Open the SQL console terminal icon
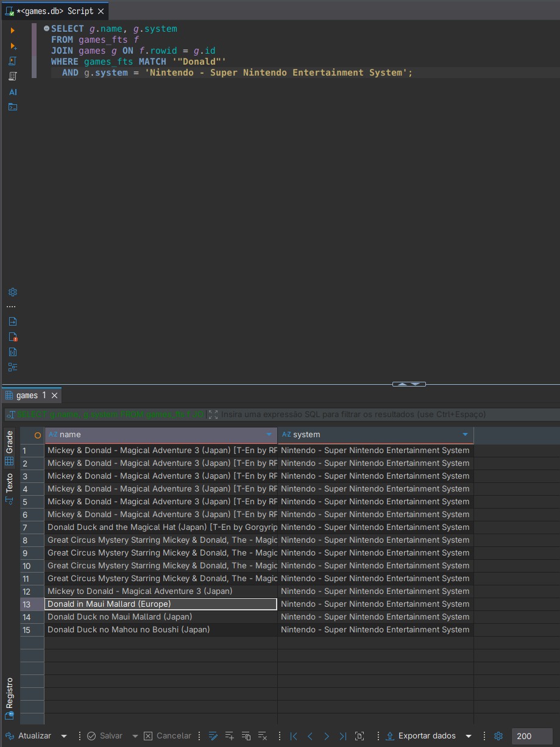 click(x=13, y=107)
